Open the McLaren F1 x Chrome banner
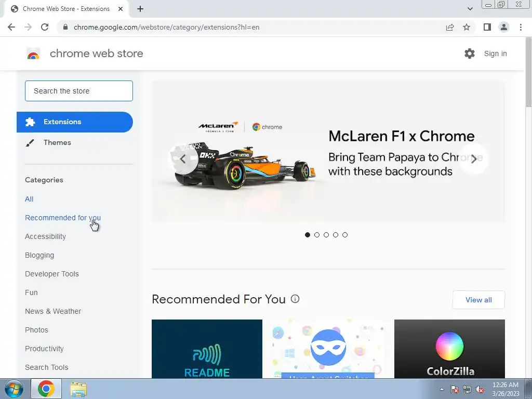The height and width of the screenshot is (399, 532). (x=328, y=152)
